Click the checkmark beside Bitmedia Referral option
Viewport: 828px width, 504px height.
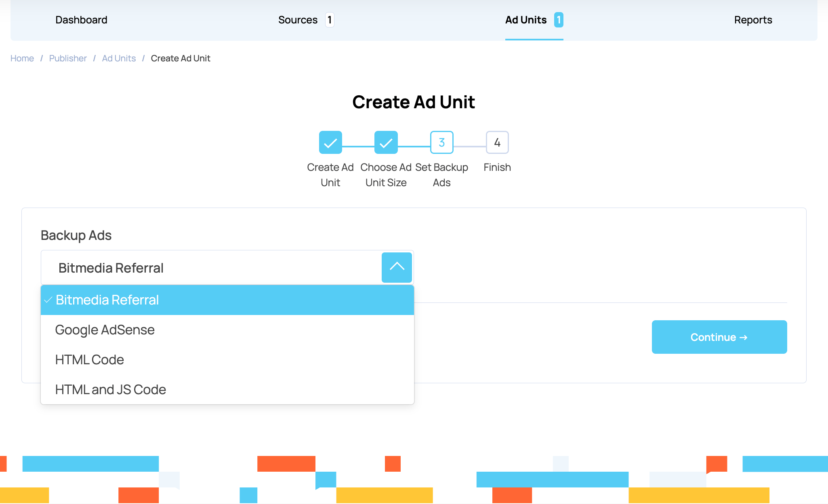click(48, 300)
